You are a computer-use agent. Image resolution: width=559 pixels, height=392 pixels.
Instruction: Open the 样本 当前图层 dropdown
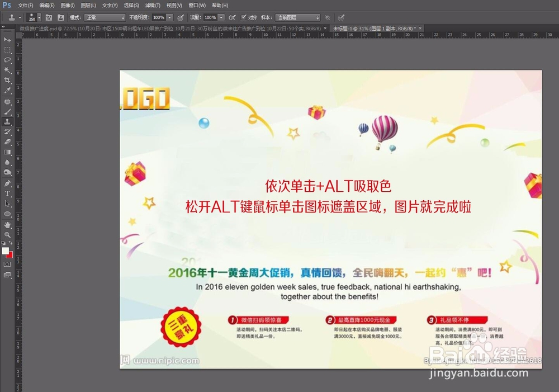(298, 17)
